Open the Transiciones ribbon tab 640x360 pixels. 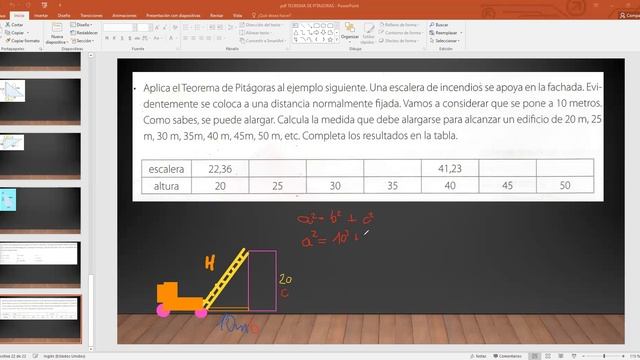tap(92, 16)
